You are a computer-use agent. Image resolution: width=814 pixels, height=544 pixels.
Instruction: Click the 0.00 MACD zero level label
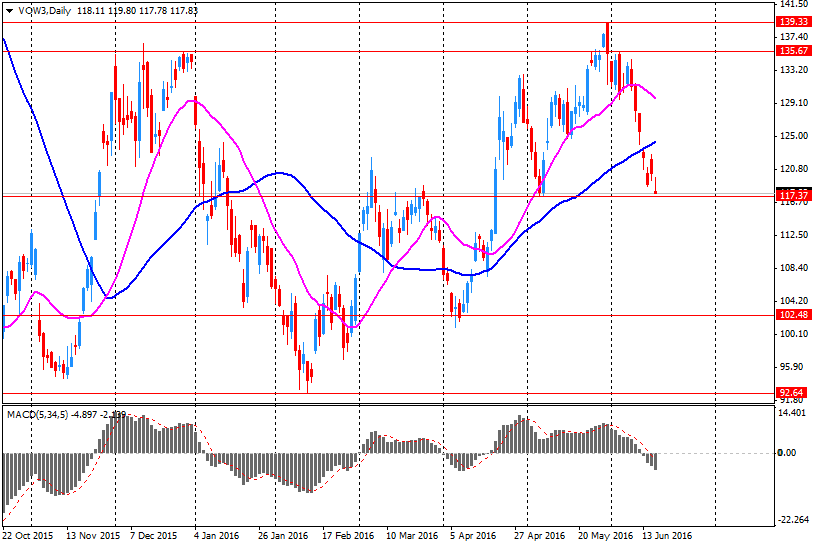787,453
